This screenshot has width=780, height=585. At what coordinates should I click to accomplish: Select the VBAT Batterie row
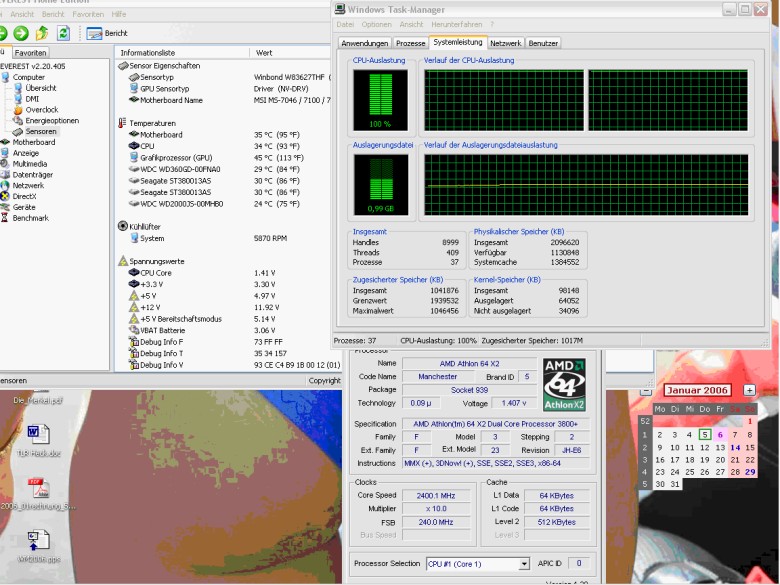point(221,330)
